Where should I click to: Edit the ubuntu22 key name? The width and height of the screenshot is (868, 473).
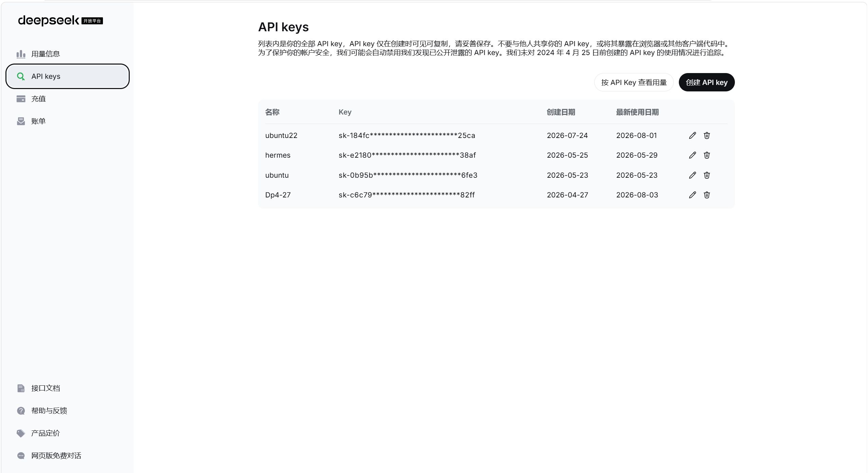pyautogui.click(x=692, y=136)
